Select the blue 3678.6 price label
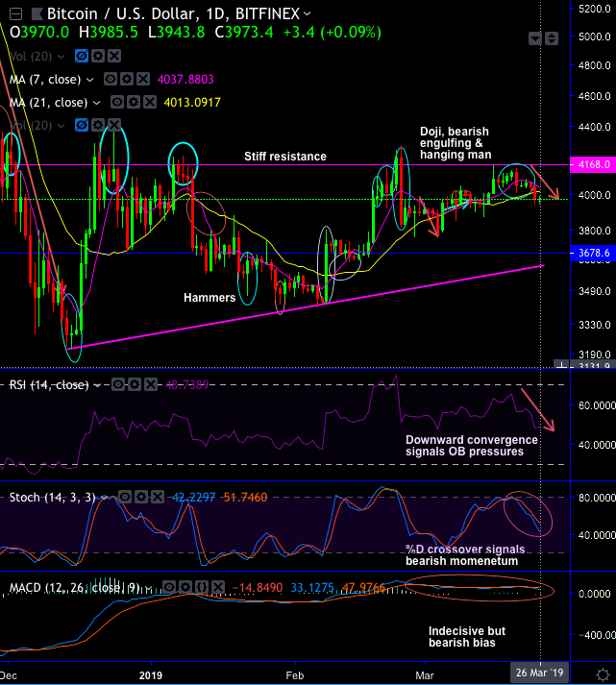This screenshot has height=685, width=616. click(593, 253)
